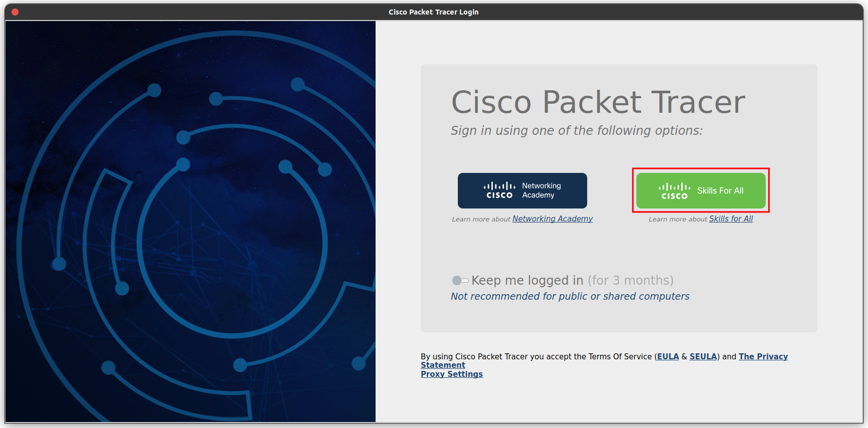The height and width of the screenshot is (428, 868).
Task: Click the '(for 3 months)' text
Action: click(x=630, y=280)
